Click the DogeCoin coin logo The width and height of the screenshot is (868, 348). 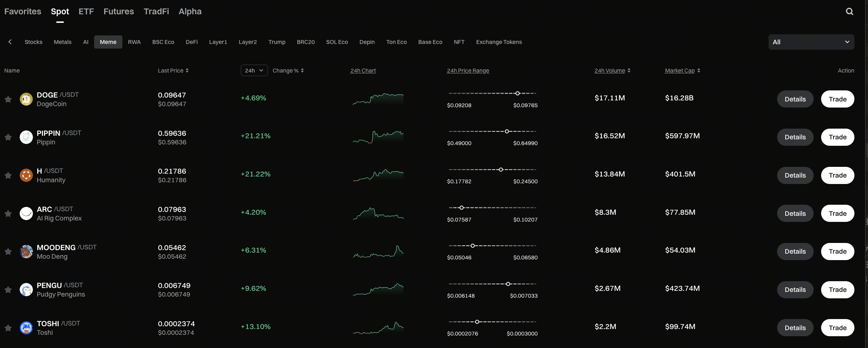26,99
